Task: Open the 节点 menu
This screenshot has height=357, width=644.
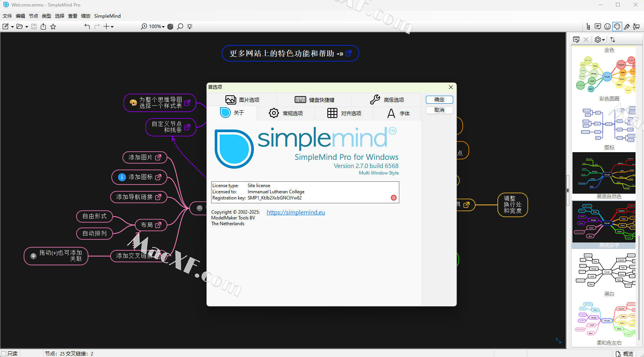Action: tap(33, 16)
